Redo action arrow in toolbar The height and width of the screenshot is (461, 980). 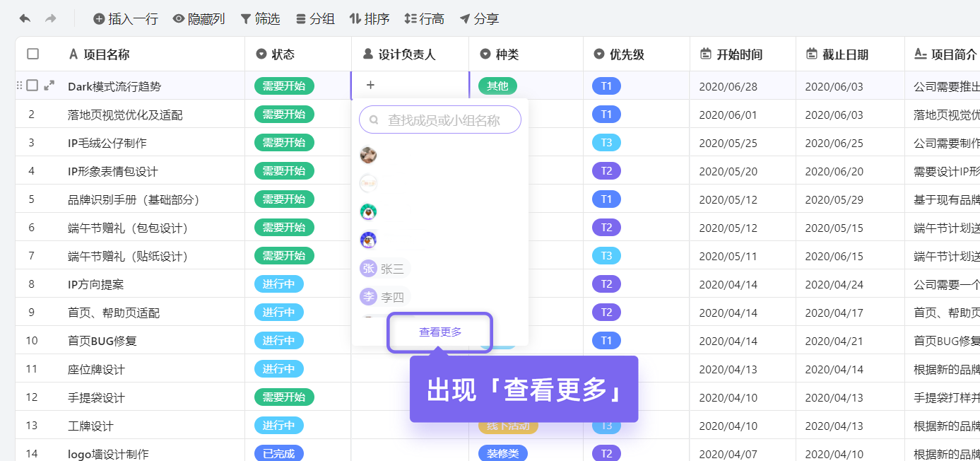point(50,18)
